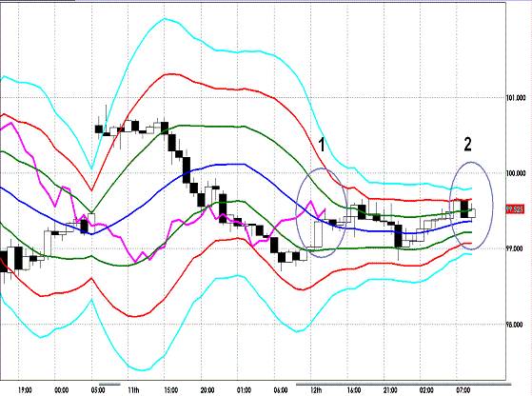
Task: Select the 05:00 time axis label
Action: coord(98,390)
